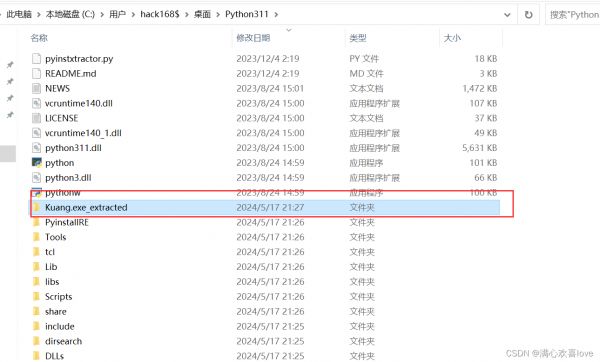
Task: Click the python311.dll file icon
Action: (36, 148)
